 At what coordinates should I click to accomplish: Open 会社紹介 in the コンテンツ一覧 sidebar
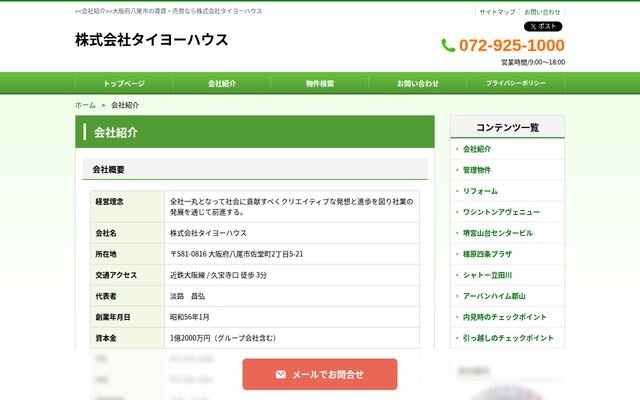477,149
